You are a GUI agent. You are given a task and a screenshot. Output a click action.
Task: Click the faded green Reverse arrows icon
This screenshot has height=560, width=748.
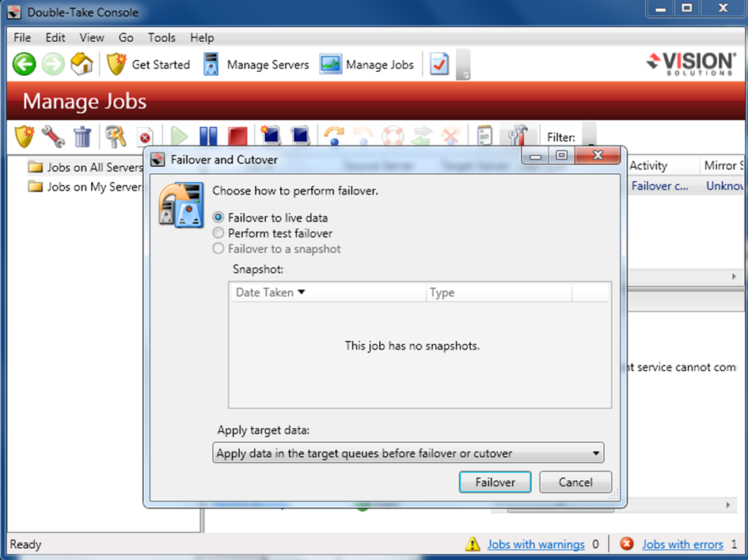[422, 135]
